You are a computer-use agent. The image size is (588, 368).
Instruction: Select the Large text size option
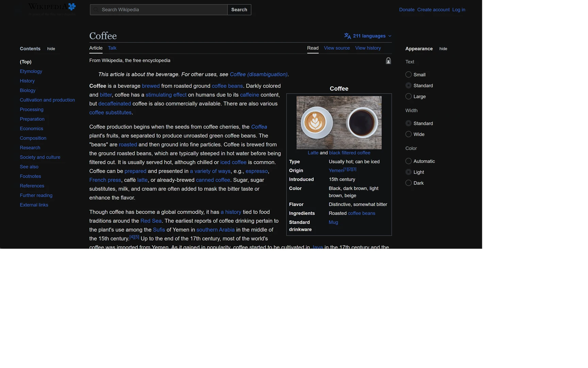point(408,96)
